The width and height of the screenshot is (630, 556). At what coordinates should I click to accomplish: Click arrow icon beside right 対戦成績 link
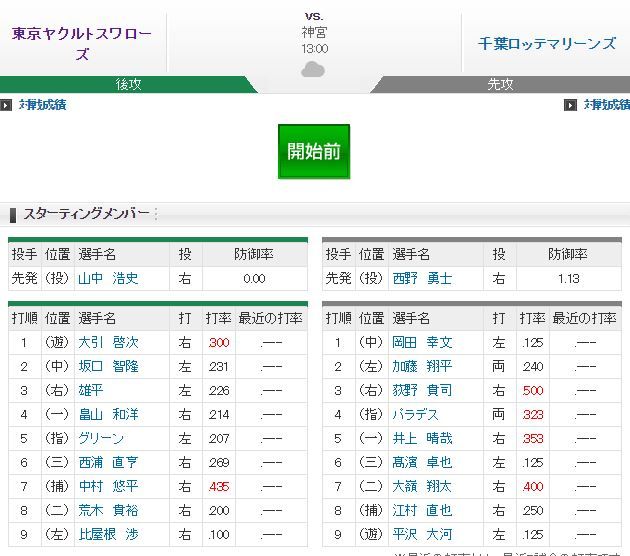click(570, 105)
